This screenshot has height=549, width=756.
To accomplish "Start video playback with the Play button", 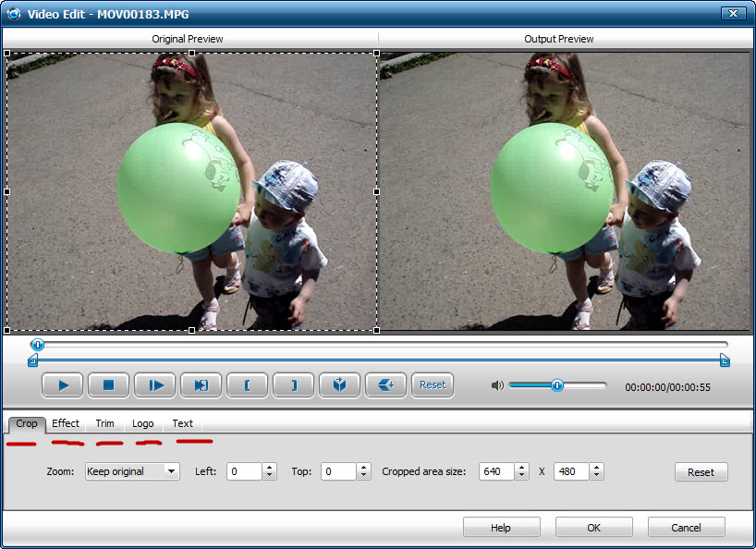I will click(x=63, y=385).
